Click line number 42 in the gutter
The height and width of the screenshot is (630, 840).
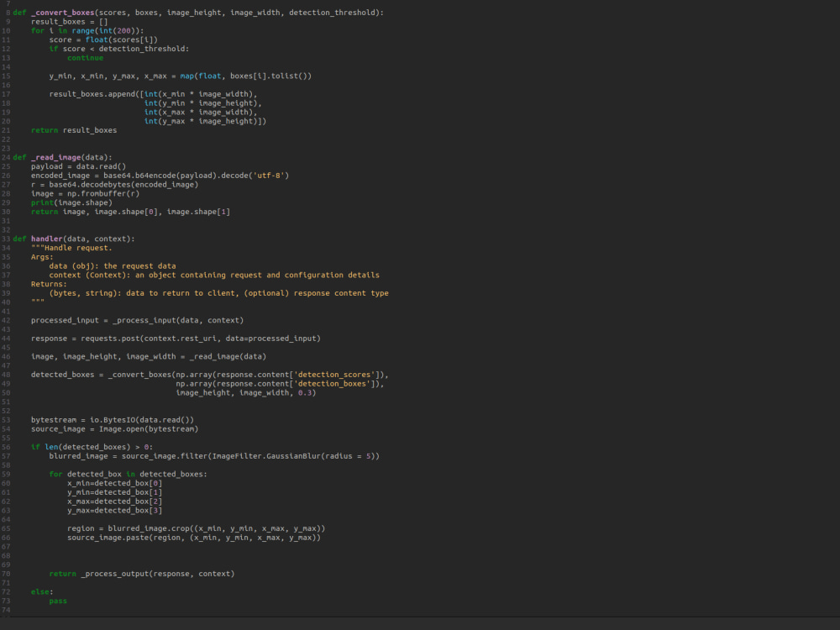(6, 320)
